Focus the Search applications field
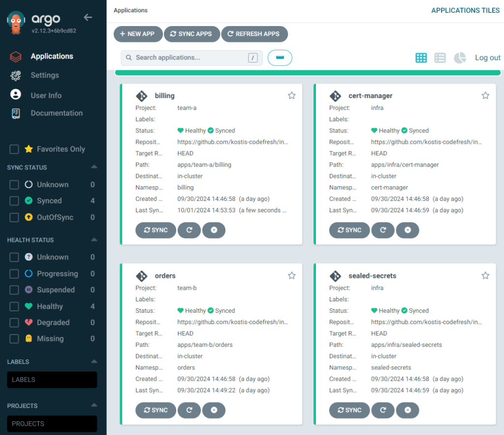Screen dimensions: 504x435 point(191,58)
